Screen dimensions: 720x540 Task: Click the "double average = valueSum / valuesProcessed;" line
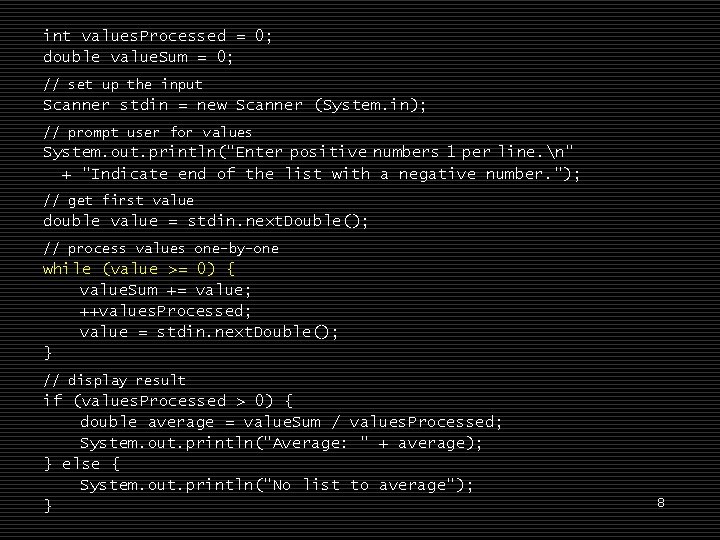tap(291, 422)
